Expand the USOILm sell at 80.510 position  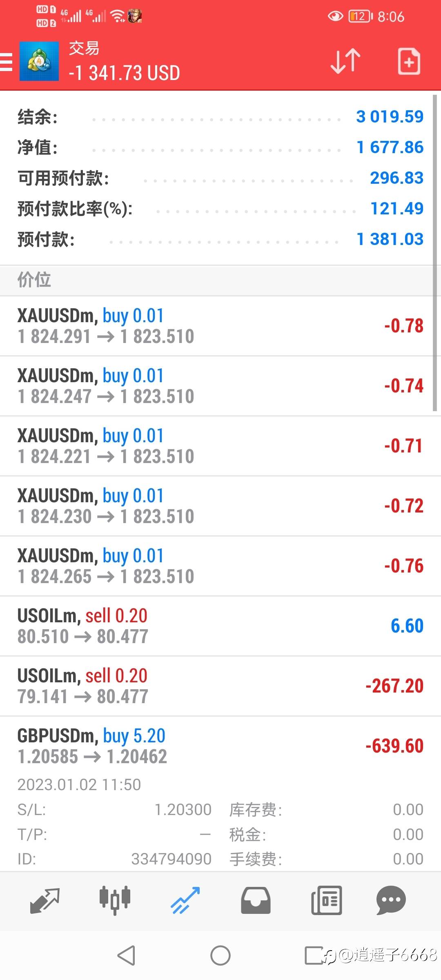[x=220, y=626]
